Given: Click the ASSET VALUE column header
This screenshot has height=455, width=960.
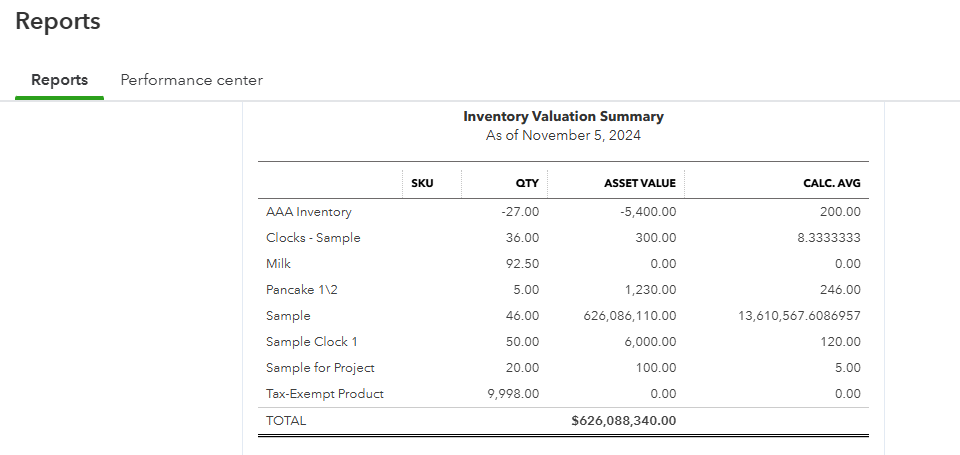Looking at the screenshot, I should 639,183.
